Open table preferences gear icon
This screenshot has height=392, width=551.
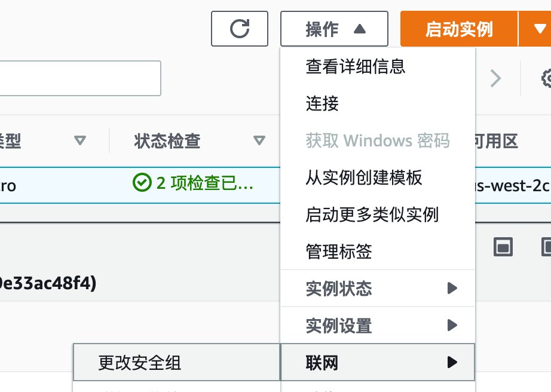click(x=546, y=78)
